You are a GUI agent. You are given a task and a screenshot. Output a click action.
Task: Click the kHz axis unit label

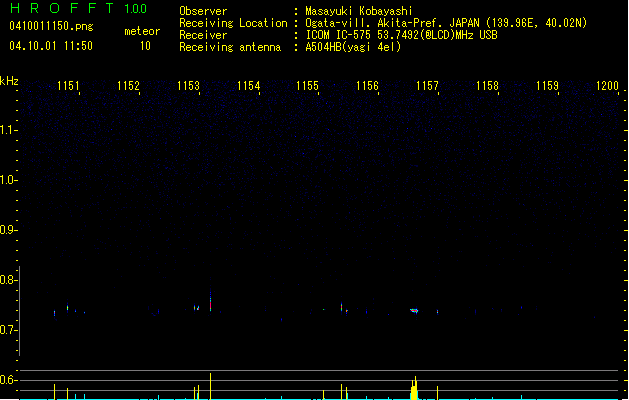coord(9,81)
